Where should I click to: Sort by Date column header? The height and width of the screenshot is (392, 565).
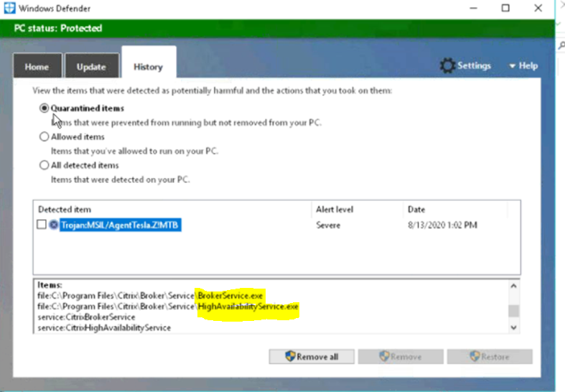[416, 210]
